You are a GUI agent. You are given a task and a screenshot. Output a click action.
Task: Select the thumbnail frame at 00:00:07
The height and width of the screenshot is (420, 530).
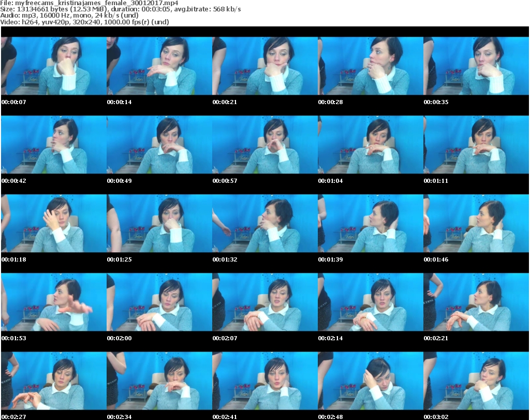click(54, 66)
